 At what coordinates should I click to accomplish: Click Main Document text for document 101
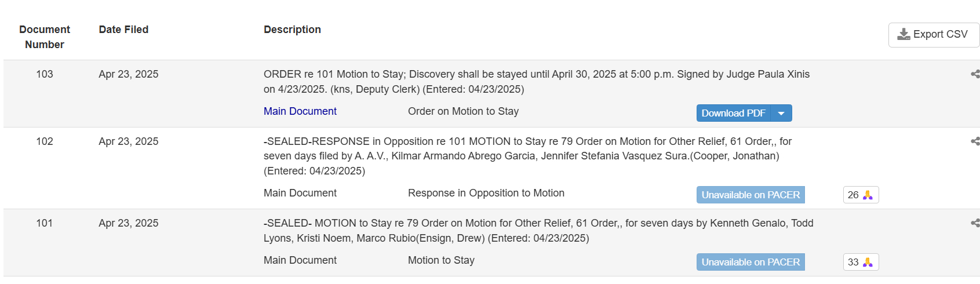[300, 260]
